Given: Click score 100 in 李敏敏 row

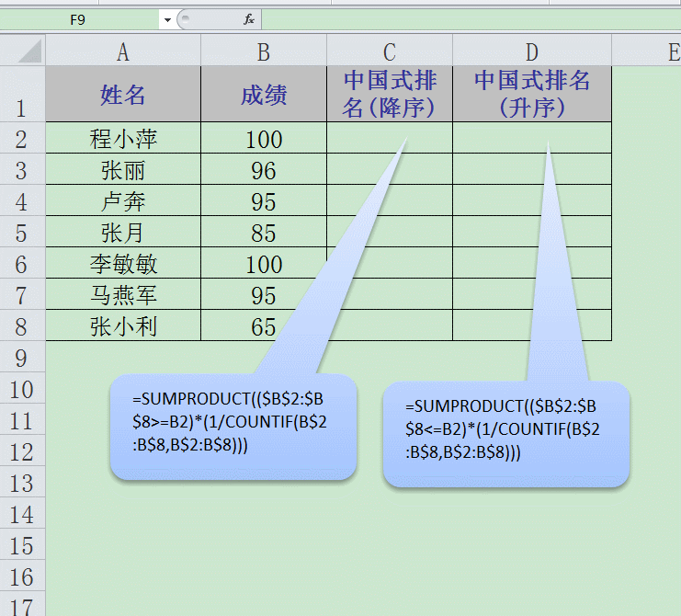Looking at the screenshot, I should pyautogui.click(x=264, y=263).
